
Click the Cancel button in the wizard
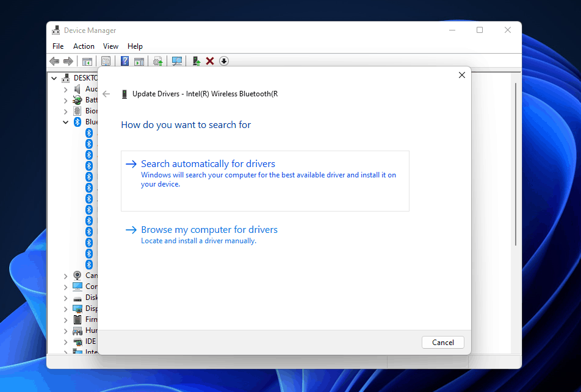point(442,342)
